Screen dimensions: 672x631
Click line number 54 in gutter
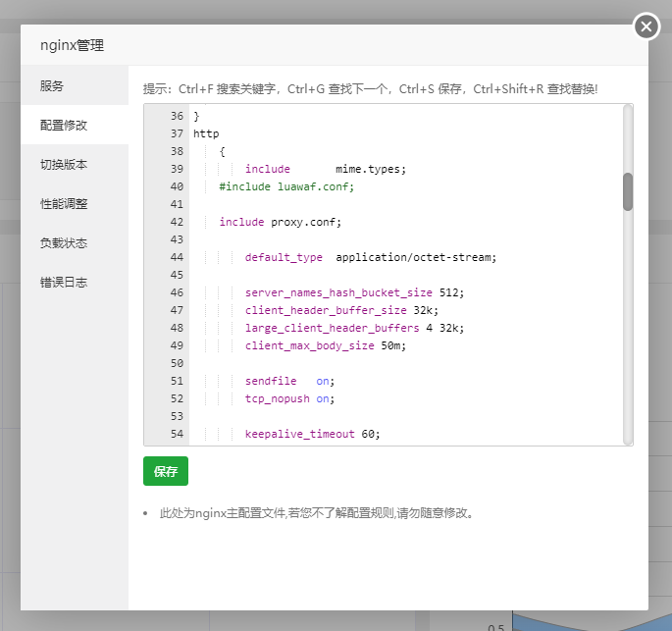pos(177,434)
